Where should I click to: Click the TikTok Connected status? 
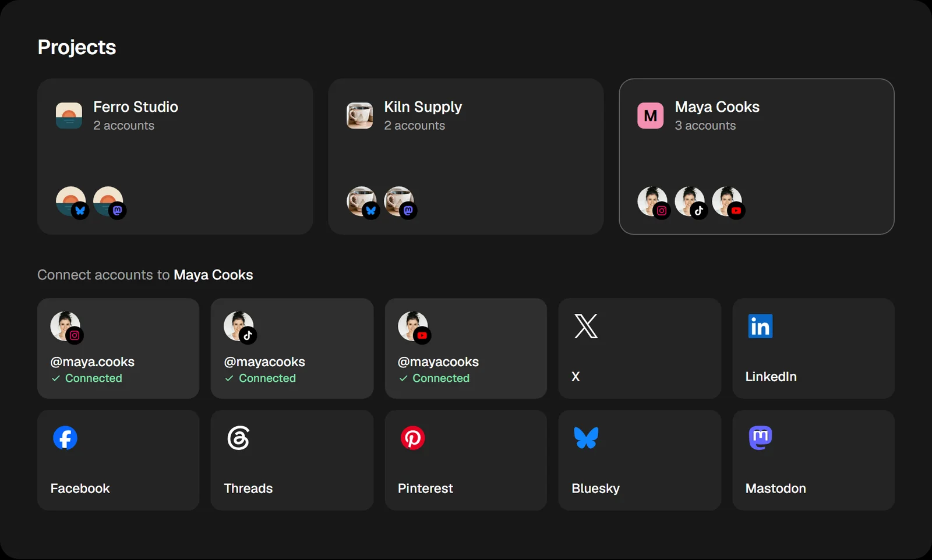point(260,378)
